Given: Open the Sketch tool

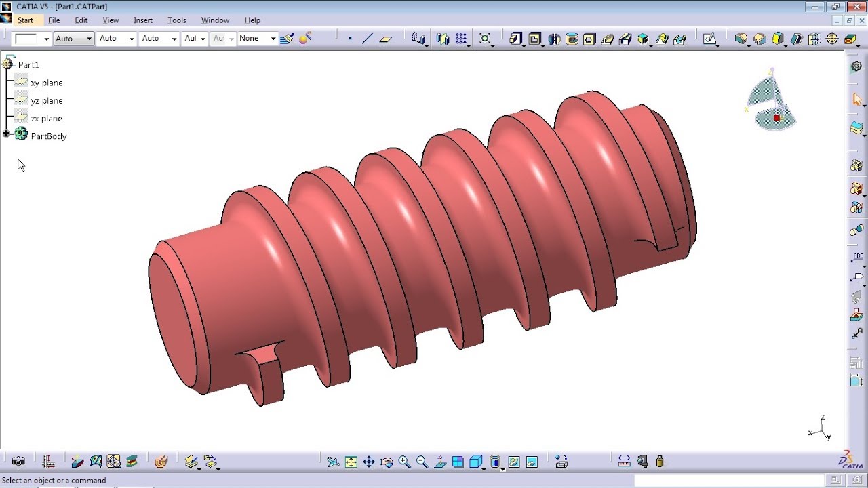Looking at the screenshot, I should point(709,39).
